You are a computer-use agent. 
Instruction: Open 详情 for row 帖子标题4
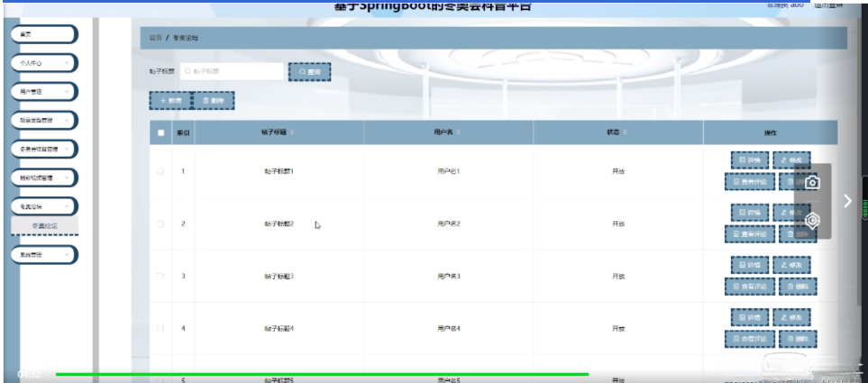point(750,318)
